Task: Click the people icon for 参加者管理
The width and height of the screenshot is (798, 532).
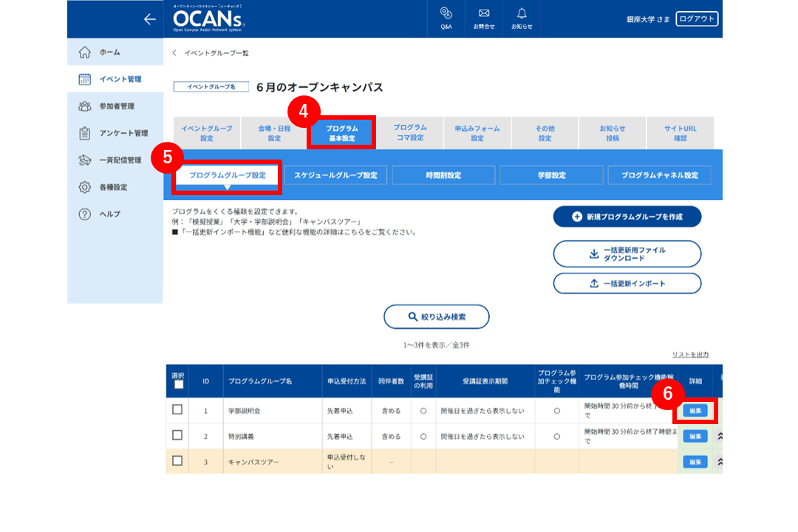Action: pyautogui.click(x=85, y=106)
